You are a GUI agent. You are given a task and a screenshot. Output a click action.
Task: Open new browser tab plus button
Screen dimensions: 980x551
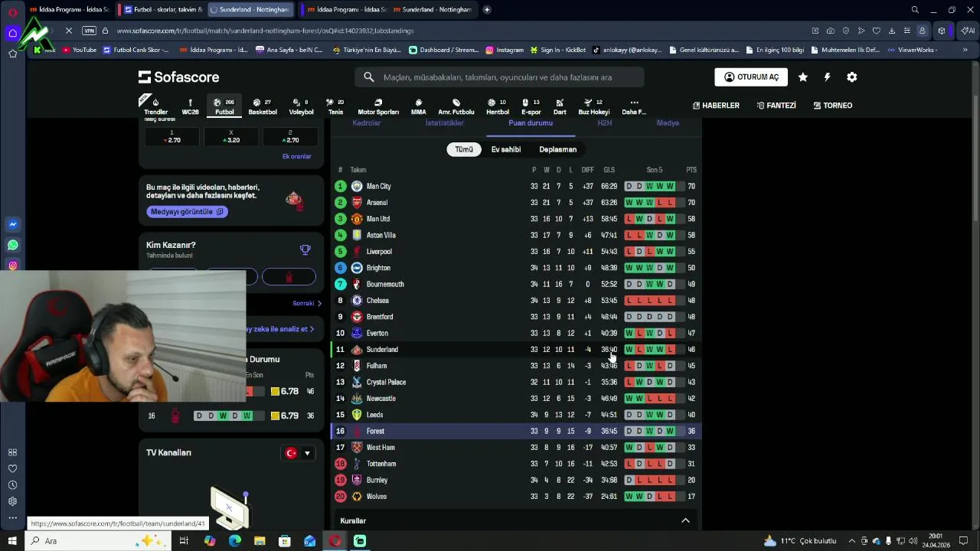(487, 10)
